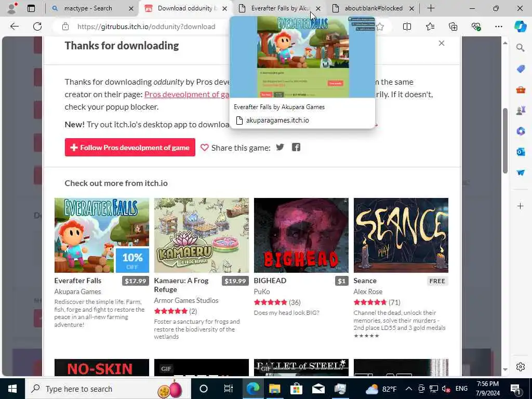Open sidebar settings gear icon
The height and width of the screenshot is (399, 532).
click(520, 367)
